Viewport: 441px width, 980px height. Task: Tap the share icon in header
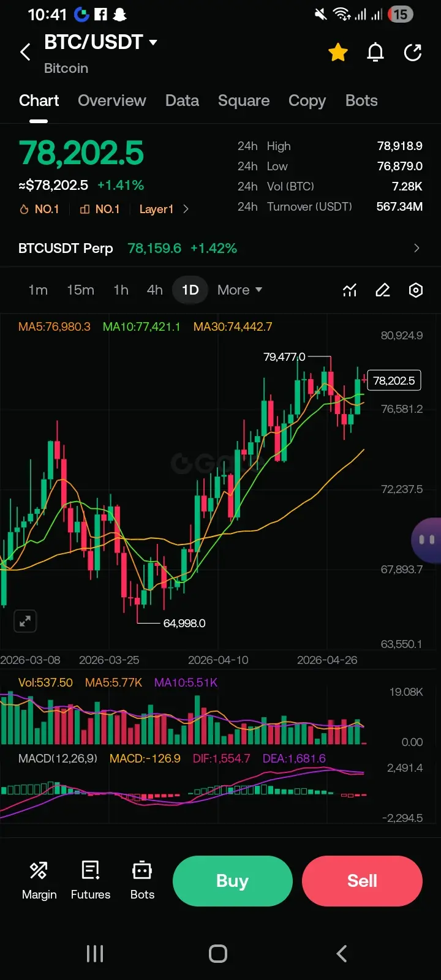(413, 53)
